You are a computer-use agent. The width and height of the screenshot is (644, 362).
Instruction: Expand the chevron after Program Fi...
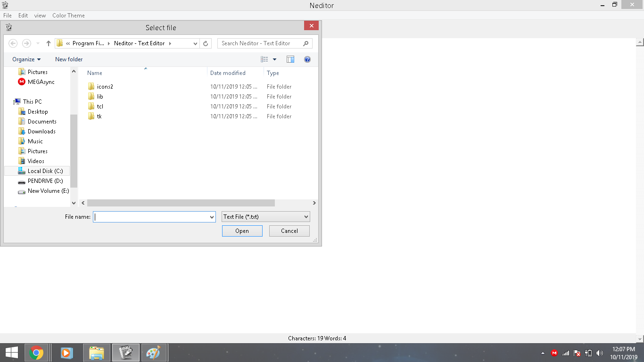pos(109,43)
